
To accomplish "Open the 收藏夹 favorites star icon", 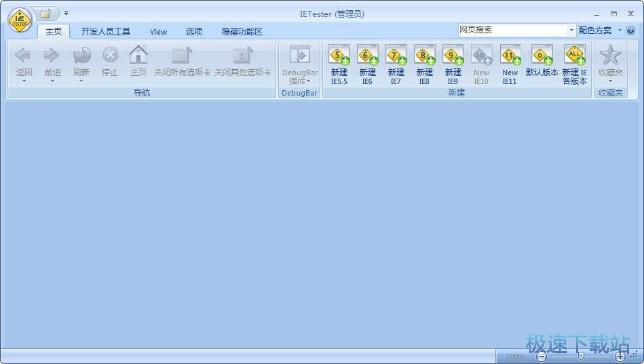I will click(610, 55).
